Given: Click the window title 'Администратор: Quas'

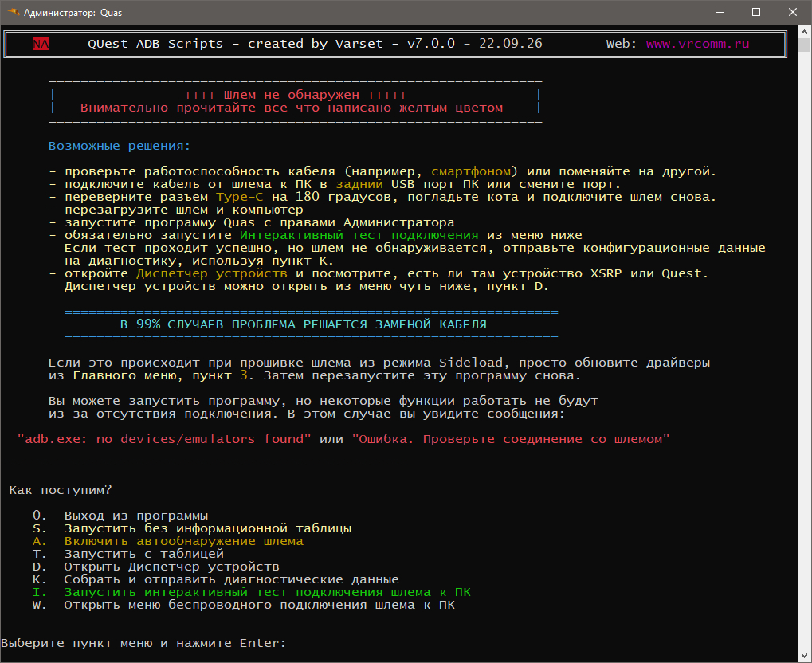Looking at the screenshot, I should coord(73,13).
